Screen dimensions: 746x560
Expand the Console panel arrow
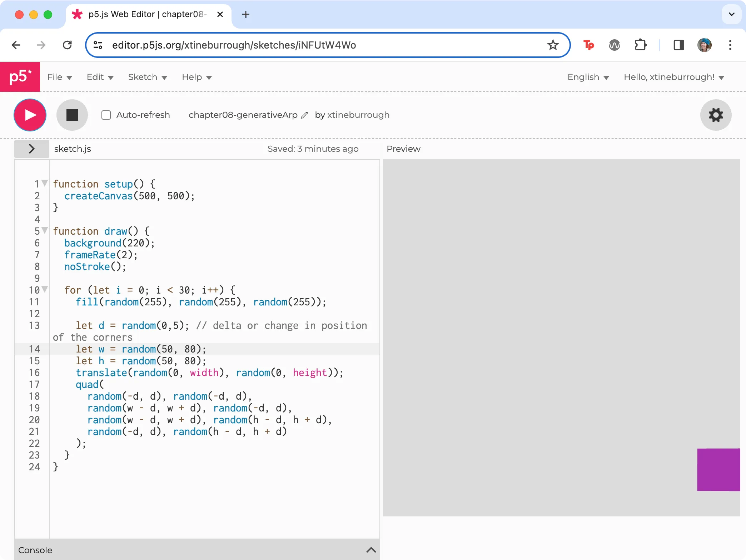click(371, 550)
